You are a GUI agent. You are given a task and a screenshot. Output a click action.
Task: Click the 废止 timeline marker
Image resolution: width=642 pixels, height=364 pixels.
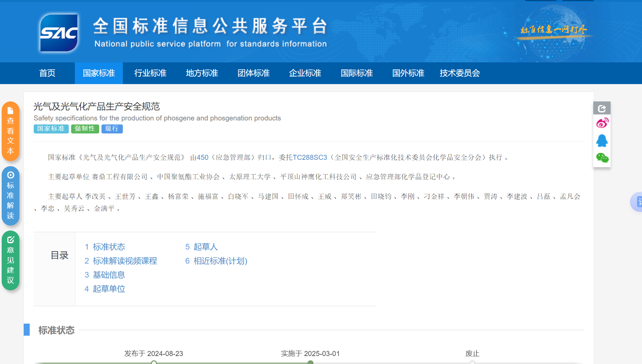pyautogui.click(x=472, y=362)
